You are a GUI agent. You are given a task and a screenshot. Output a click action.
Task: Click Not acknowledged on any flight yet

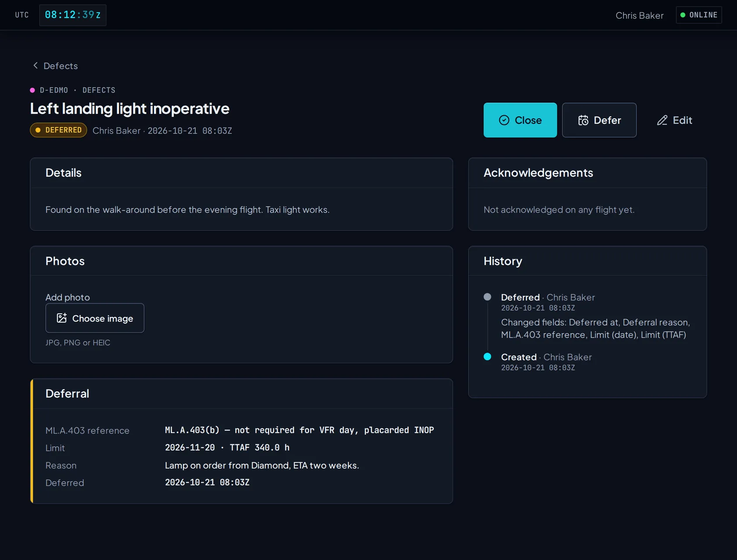(x=559, y=210)
